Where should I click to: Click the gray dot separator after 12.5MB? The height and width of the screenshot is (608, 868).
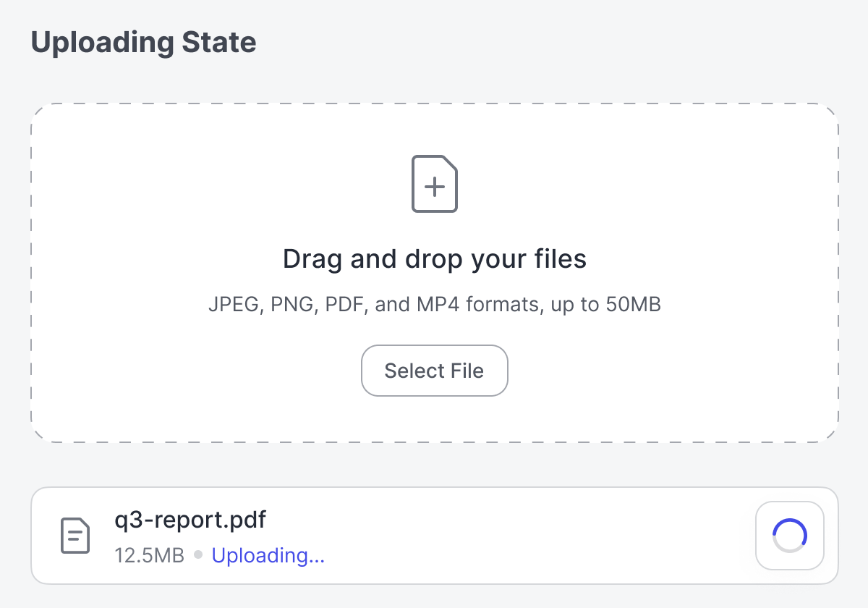pyautogui.click(x=198, y=556)
